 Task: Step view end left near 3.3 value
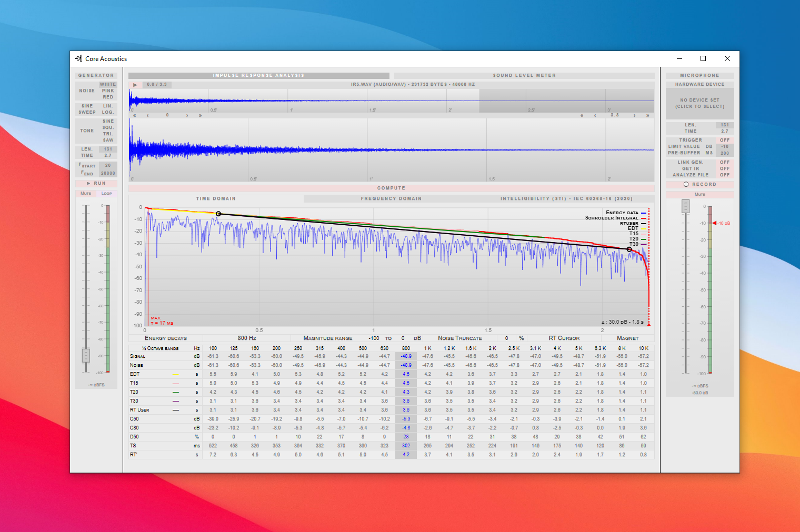[x=595, y=115]
